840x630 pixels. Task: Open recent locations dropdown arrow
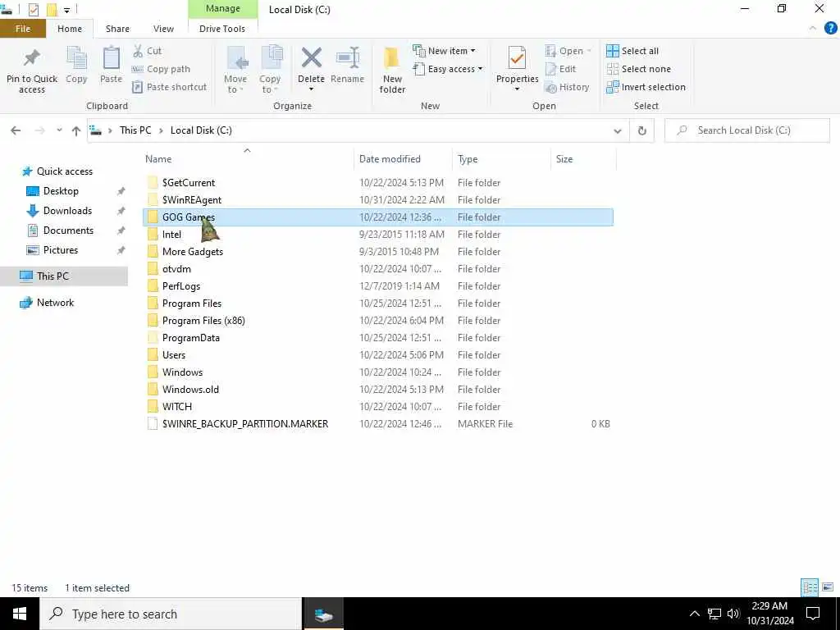59,130
